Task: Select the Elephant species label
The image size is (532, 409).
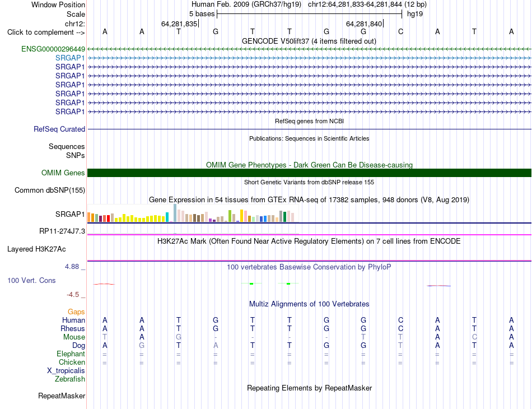Action: [x=71, y=354]
